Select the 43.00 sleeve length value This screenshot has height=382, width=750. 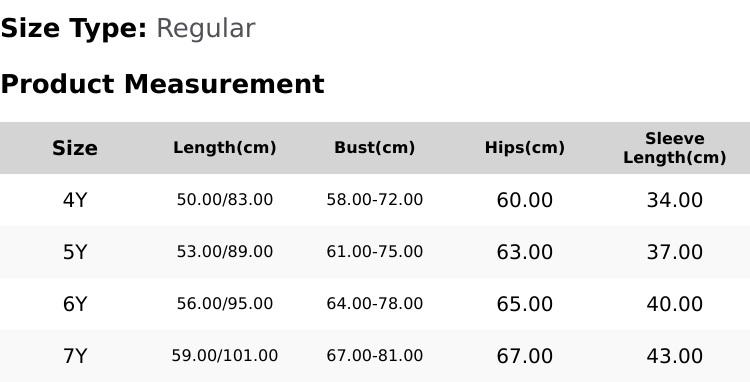click(674, 356)
